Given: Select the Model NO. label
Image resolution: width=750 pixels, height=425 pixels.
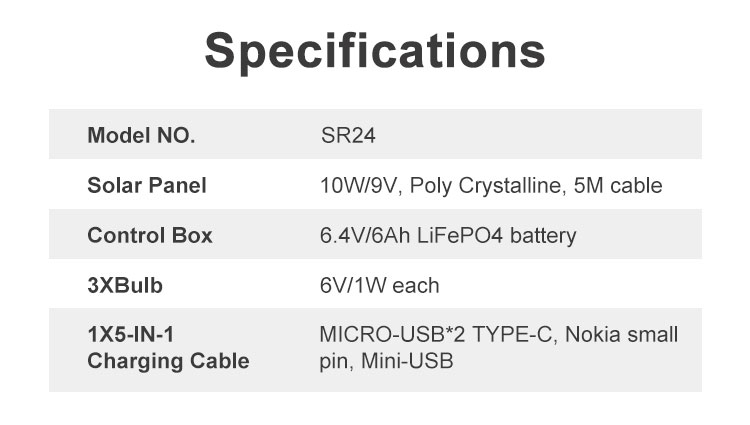Looking at the screenshot, I should click(141, 135).
